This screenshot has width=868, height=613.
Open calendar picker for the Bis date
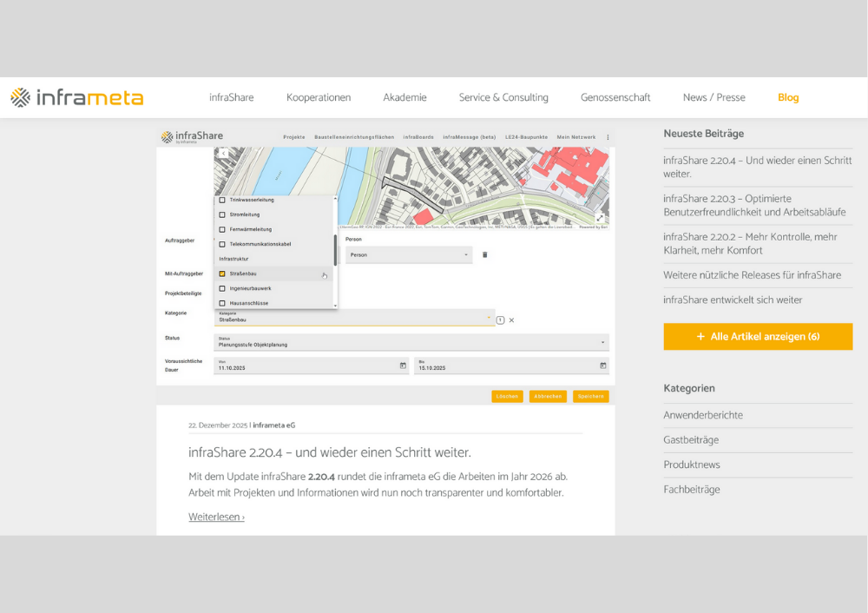602,365
